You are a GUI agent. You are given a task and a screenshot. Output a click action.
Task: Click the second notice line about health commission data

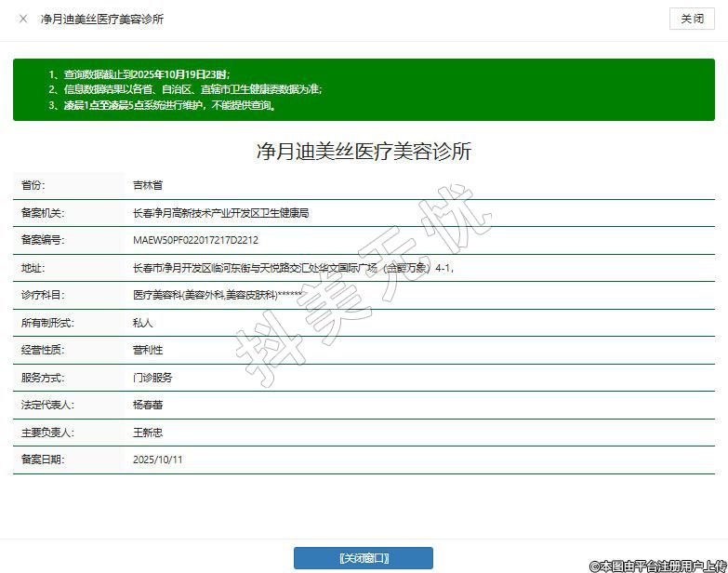coord(185,89)
